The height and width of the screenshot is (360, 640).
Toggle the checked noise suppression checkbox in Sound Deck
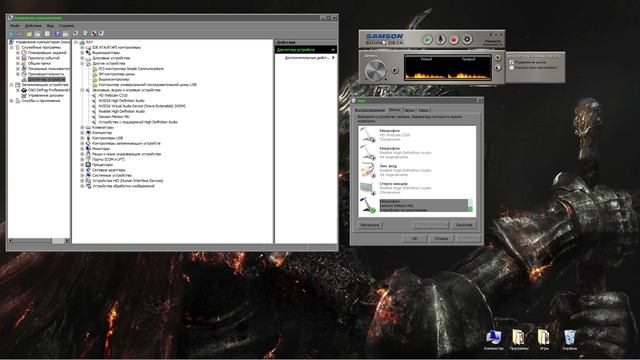coord(511,62)
